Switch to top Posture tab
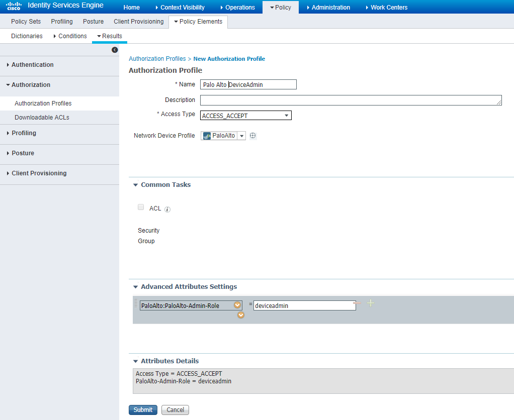Viewport: 514px width, 420px height. (x=93, y=21)
